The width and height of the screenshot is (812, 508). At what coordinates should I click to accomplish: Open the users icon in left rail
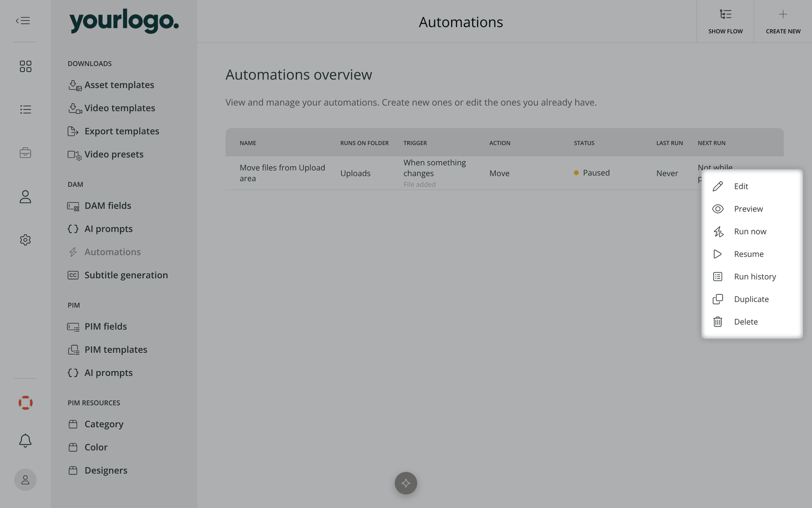click(x=25, y=196)
